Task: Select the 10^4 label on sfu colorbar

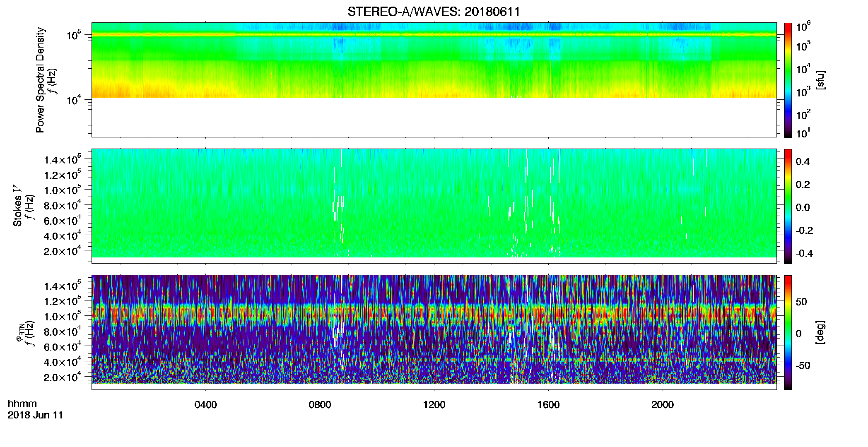Action: [x=803, y=69]
